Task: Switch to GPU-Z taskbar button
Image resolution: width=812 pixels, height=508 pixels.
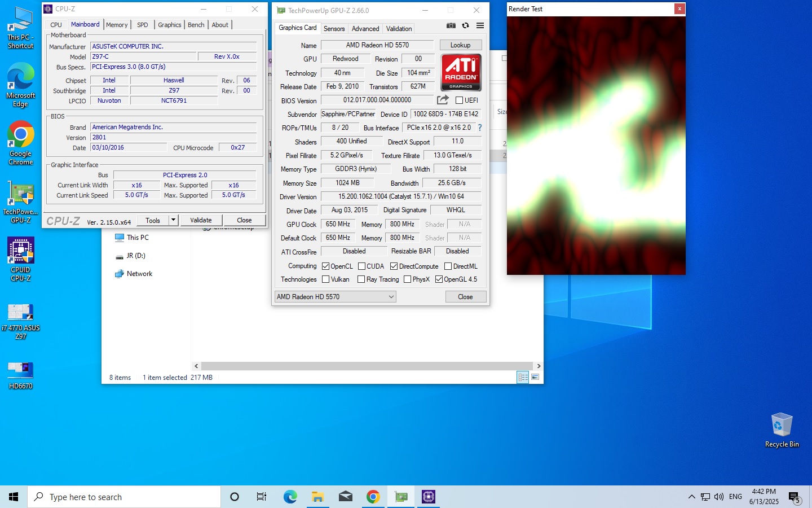Action: click(401, 497)
